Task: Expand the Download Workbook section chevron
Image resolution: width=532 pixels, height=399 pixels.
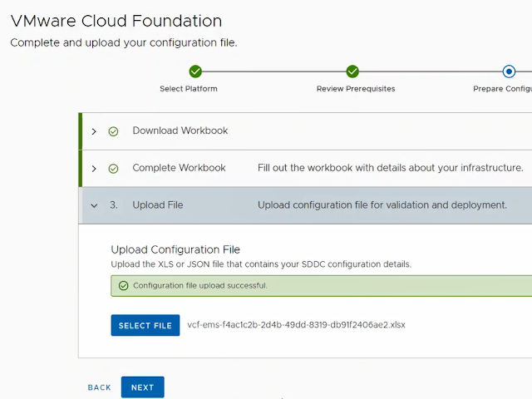Action: (x=94, y=131)
